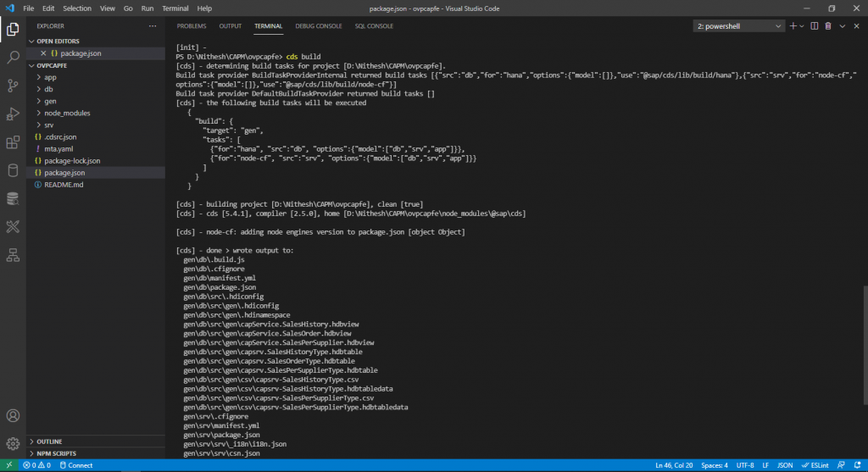Image resolution: width=868 pixels, height=472 pixels.
Task: Switch to SQL Console tab
Action: [x=374, y=26]
